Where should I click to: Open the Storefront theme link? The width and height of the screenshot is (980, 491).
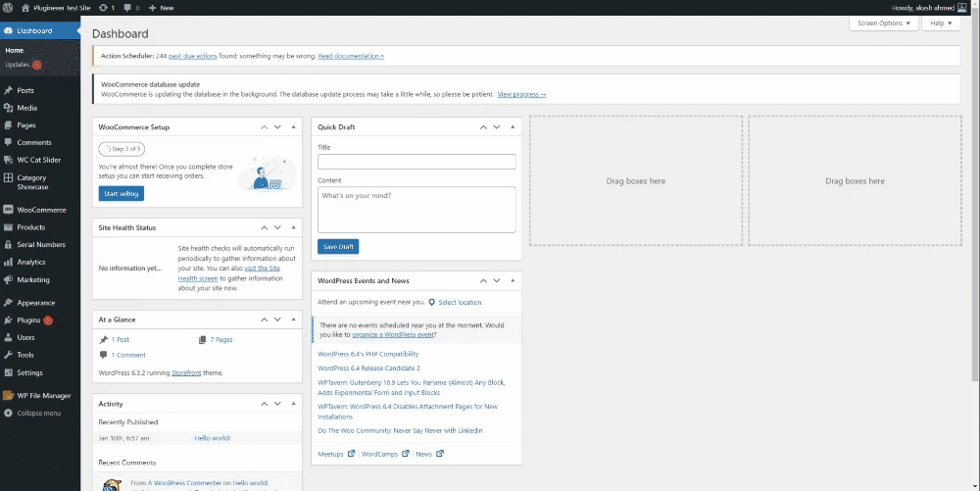tap(186, 373)
